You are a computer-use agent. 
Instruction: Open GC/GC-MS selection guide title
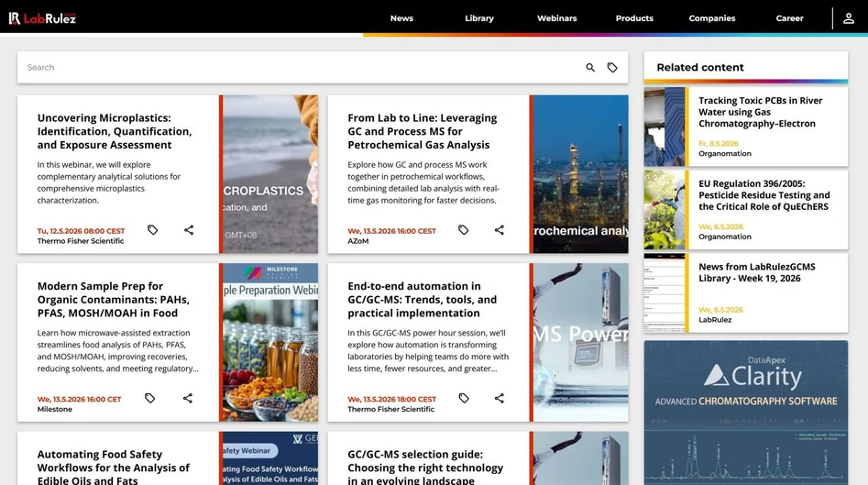(425, 468)
